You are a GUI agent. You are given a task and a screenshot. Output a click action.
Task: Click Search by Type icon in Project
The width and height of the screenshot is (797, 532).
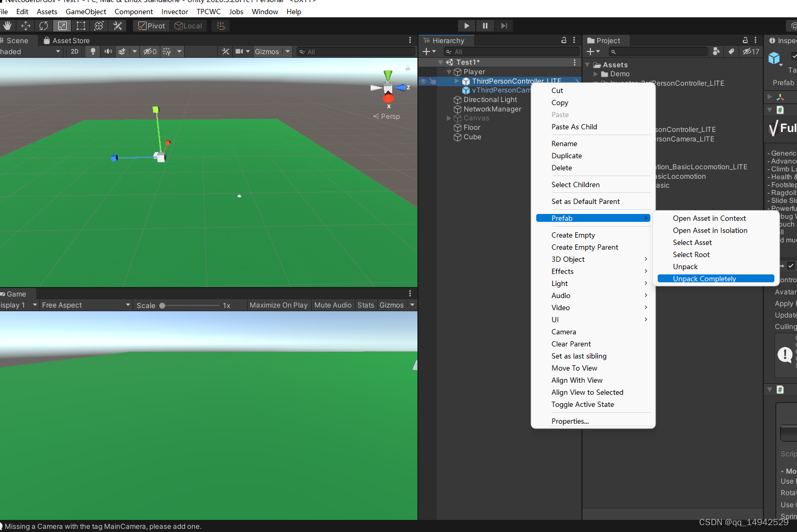click(716, 52)
